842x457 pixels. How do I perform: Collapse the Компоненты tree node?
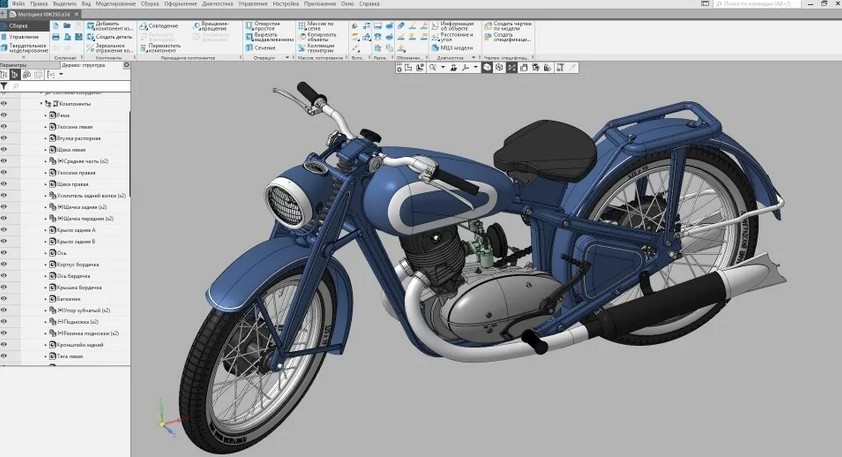(x=41, y=104)
